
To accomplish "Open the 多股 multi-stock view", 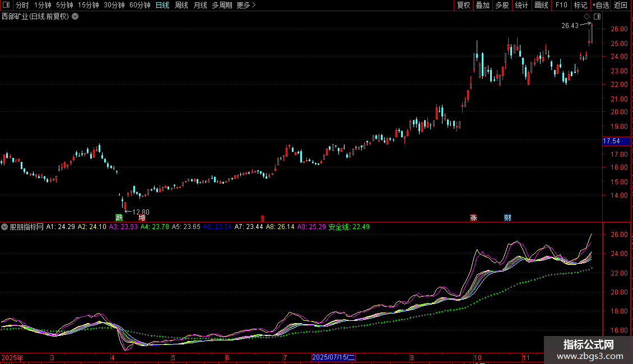I will tap(502, 5).
